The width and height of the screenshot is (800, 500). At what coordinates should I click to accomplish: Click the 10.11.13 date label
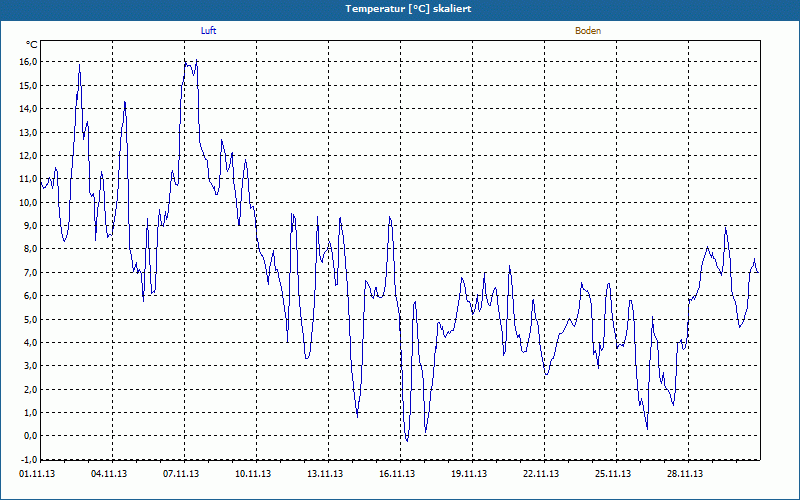coord(253,473)
